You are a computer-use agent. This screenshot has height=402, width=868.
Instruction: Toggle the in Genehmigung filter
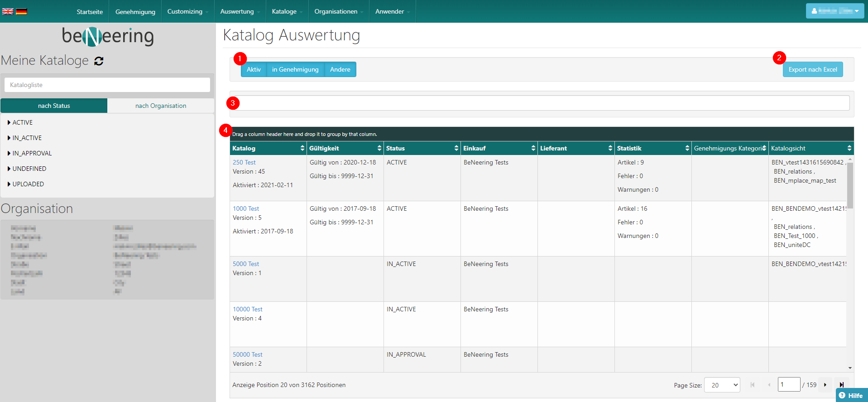tap(295, 69)
